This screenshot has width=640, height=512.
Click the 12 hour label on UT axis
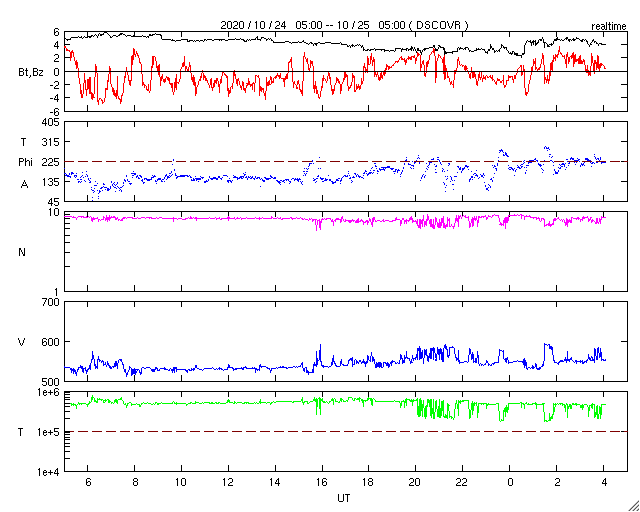point(228,482)
